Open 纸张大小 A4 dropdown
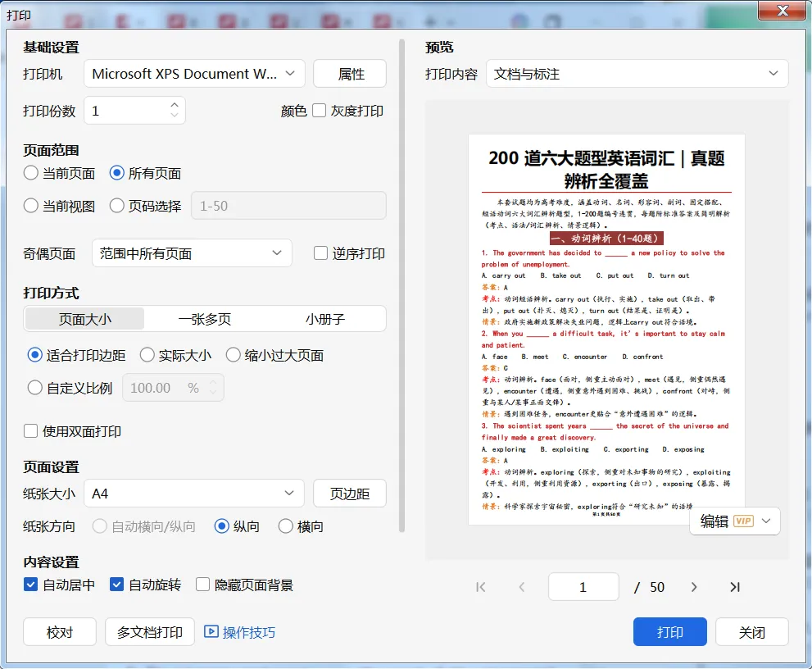This screenshot has width=812, height=669. pos(193,494)
